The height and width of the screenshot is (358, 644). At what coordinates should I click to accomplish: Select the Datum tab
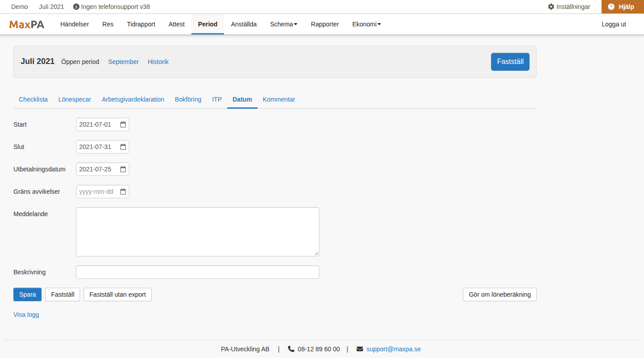(242, 99)
